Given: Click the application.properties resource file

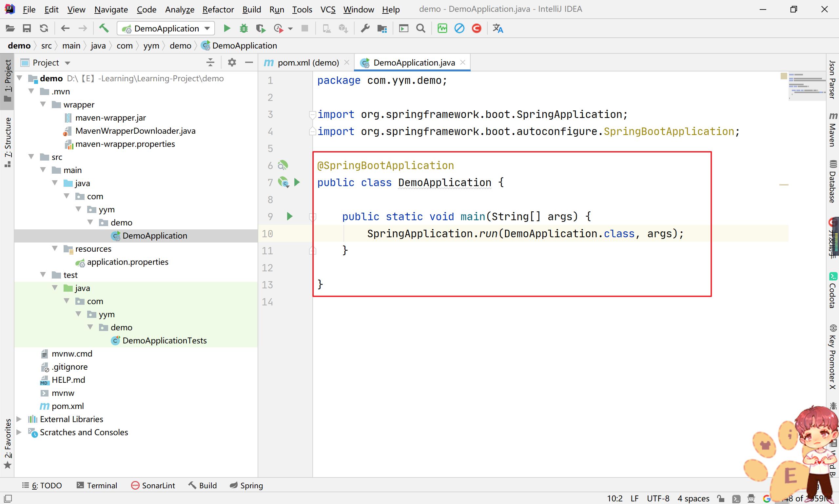Looking at the screenshot, I should pos(127,261).
